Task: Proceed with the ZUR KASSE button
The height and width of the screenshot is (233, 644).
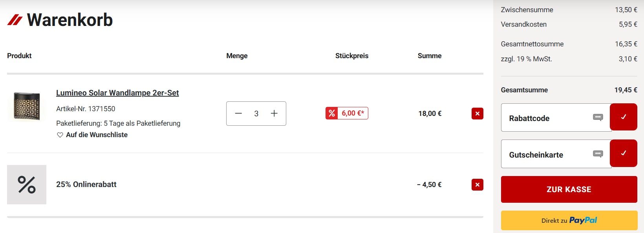Action: tap(569, 189)
